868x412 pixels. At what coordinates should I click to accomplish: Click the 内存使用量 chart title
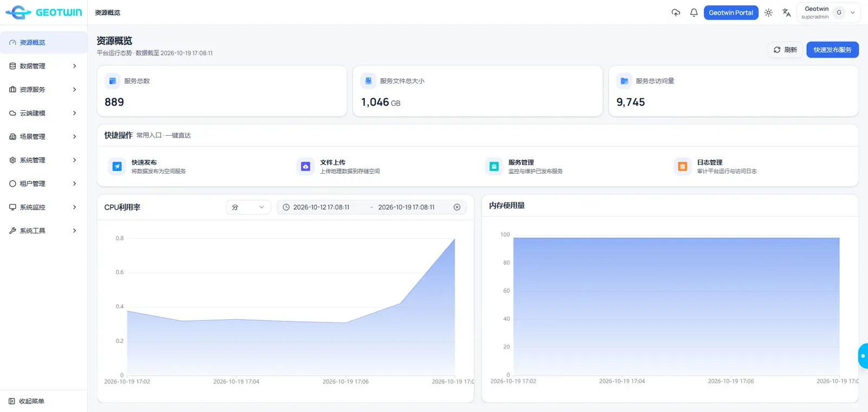(507, 206)
